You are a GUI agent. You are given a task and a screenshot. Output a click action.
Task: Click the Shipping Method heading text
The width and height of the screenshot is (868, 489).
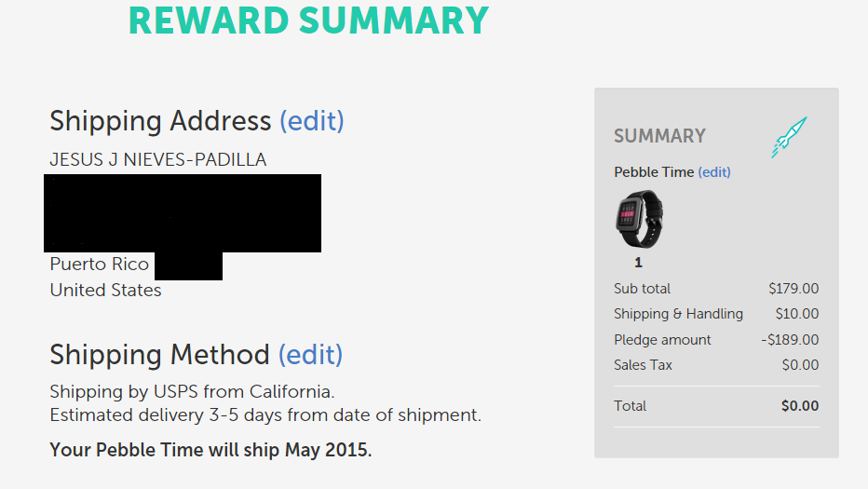159,355
